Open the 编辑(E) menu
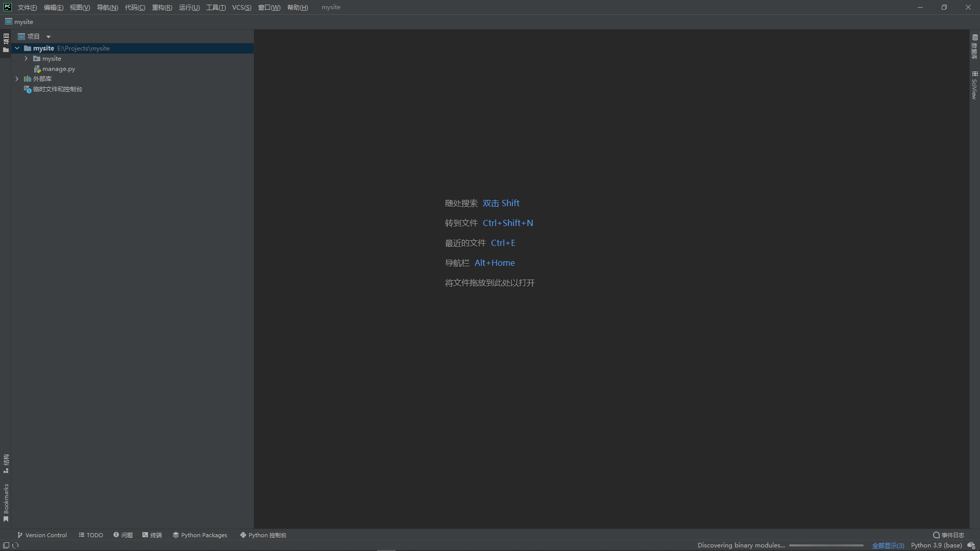The width and height of the screenshot is (980, 551). pyautogui.click(x=54, y=7)
